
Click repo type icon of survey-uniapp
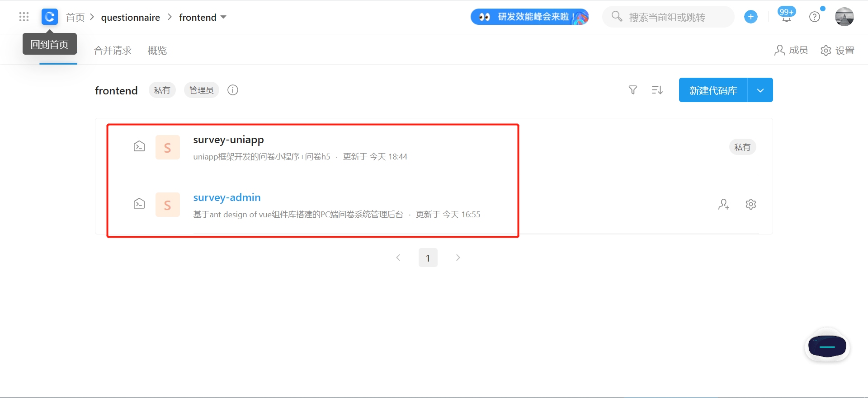(x=139, y=146)
